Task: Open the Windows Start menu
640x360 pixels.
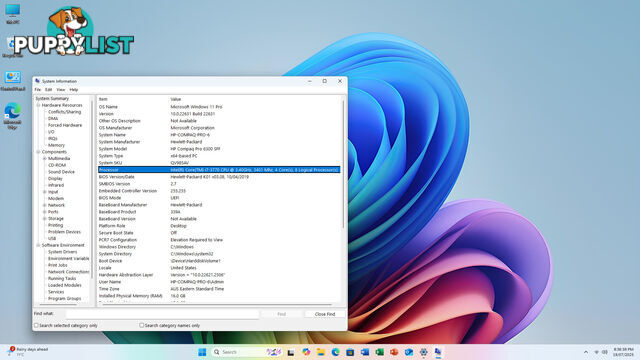Action: point(202,352)
